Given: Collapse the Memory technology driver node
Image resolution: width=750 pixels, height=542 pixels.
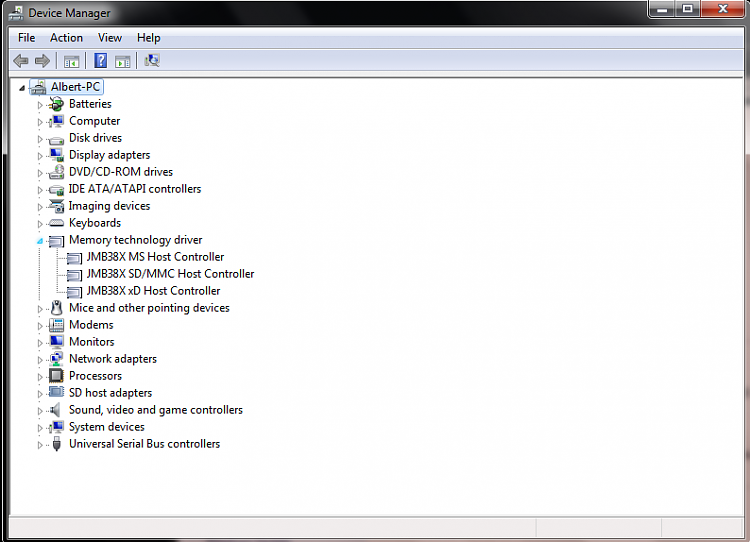Looking at the screenshot, I should (x=40, y=241).
